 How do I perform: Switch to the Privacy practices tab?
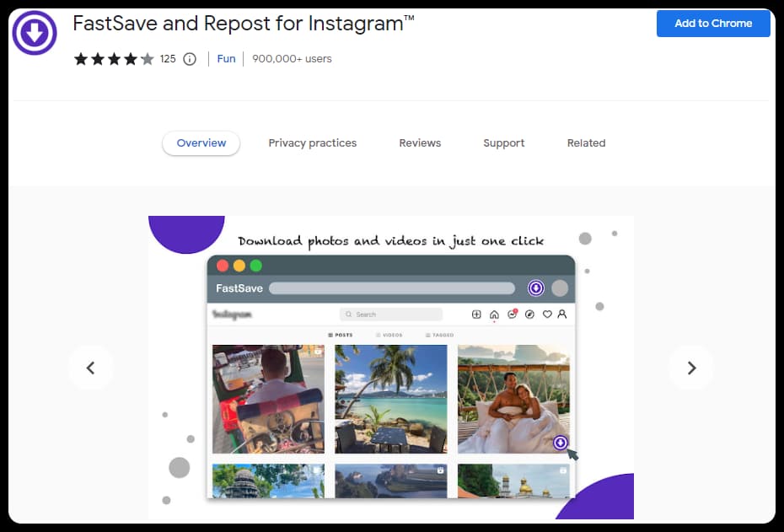coord(313,143)
